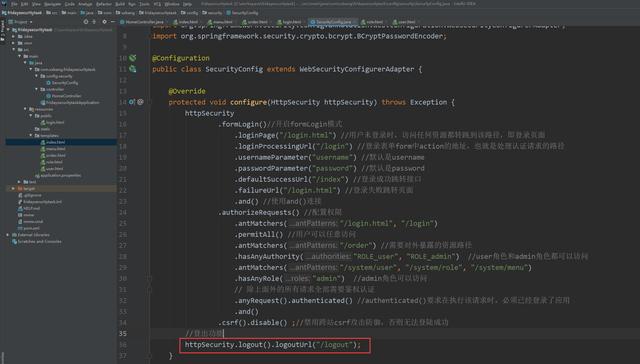
Task: Hide the Project tool window with minus icon
Action: 113,22
